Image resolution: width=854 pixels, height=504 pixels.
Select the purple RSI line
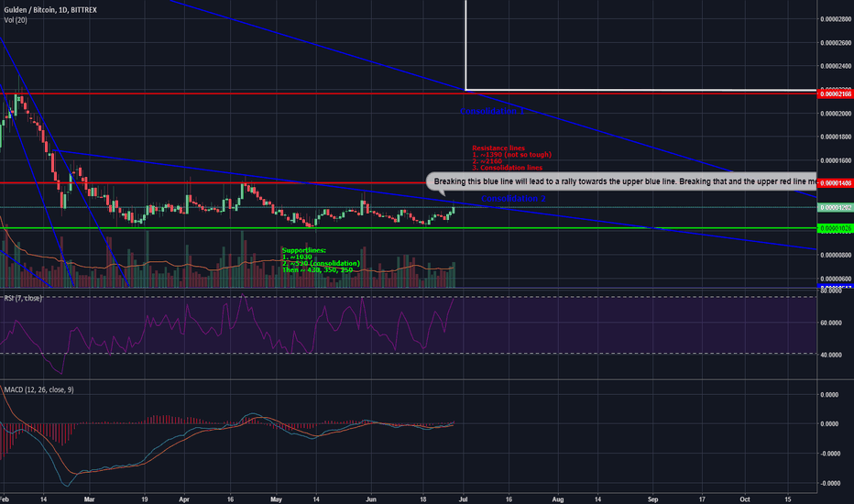(x=227, y=333)
